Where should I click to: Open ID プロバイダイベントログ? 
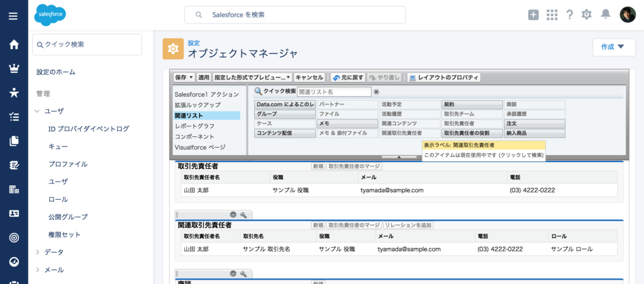point(89,129)
